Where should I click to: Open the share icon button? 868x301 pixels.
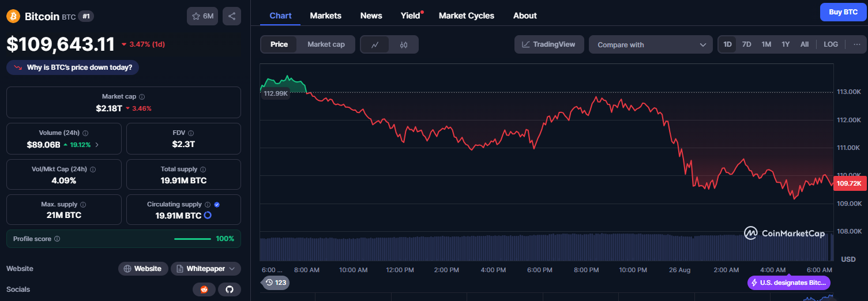coord(232,16)
